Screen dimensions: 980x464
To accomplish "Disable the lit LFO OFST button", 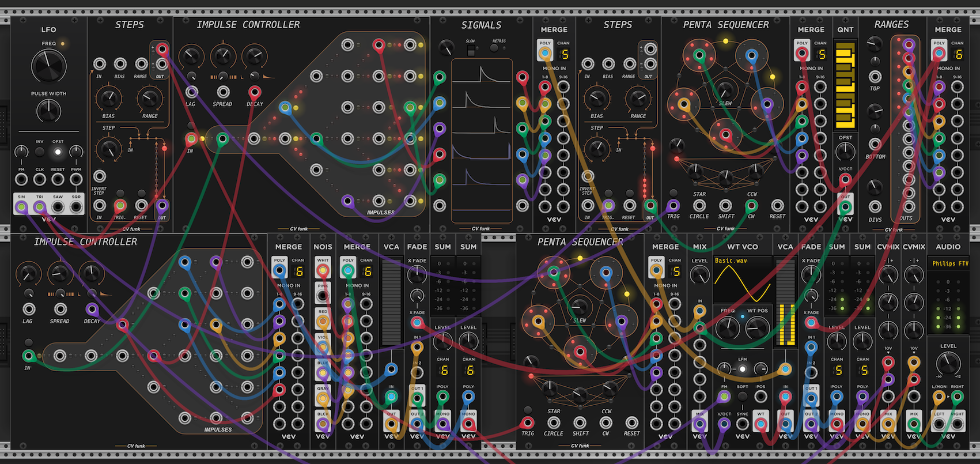I will 58,152.
